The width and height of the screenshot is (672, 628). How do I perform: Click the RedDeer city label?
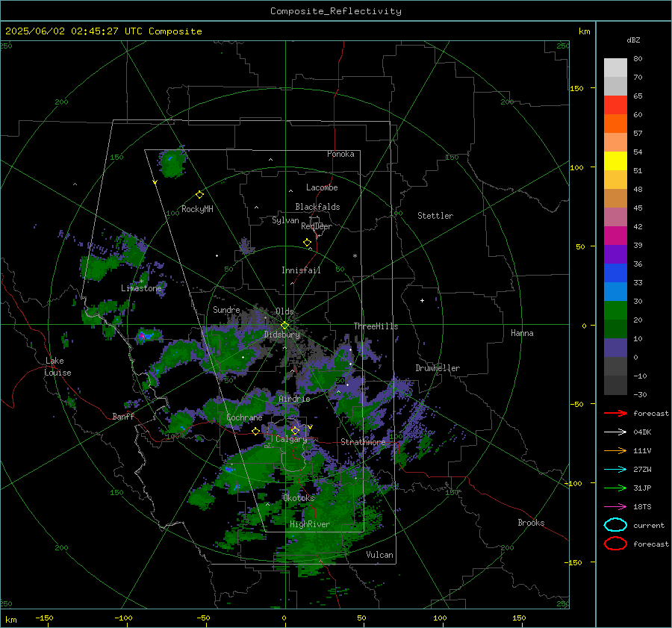click(317, 226)
